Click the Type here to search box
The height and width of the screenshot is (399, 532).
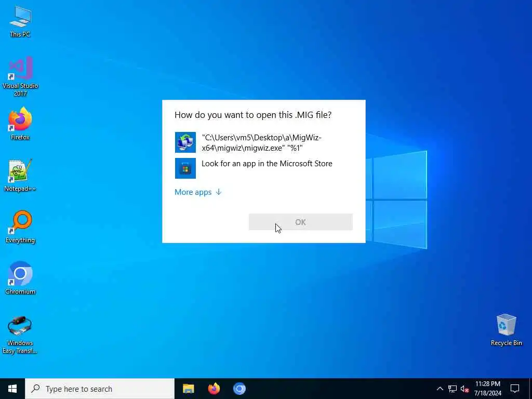(x=100, y=389)
